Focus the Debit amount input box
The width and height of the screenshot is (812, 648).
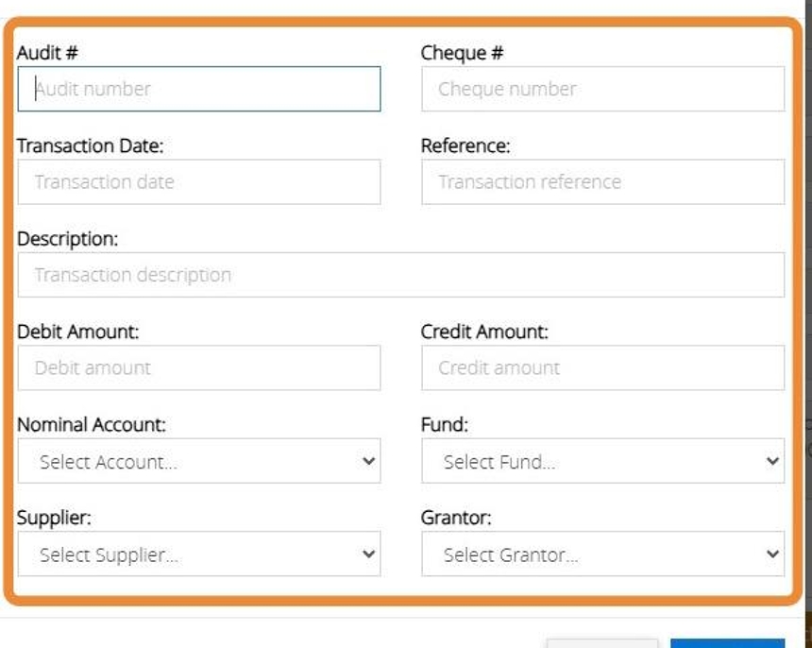[198, 367]
